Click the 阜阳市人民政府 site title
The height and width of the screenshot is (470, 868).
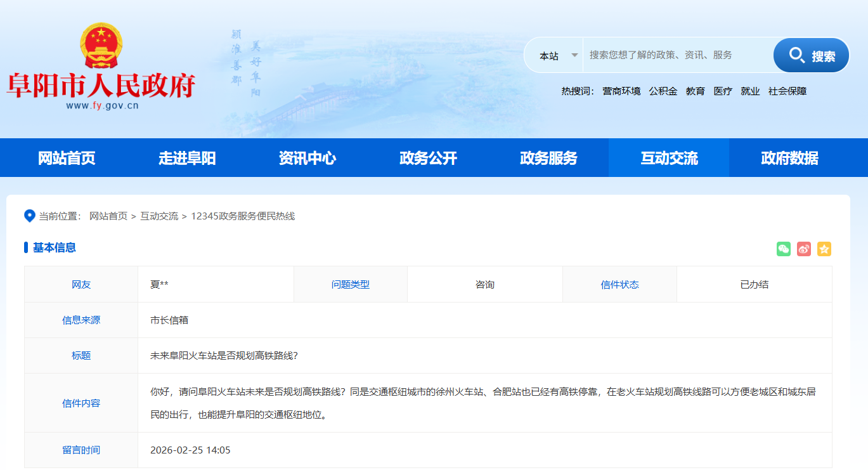(101, 86)
